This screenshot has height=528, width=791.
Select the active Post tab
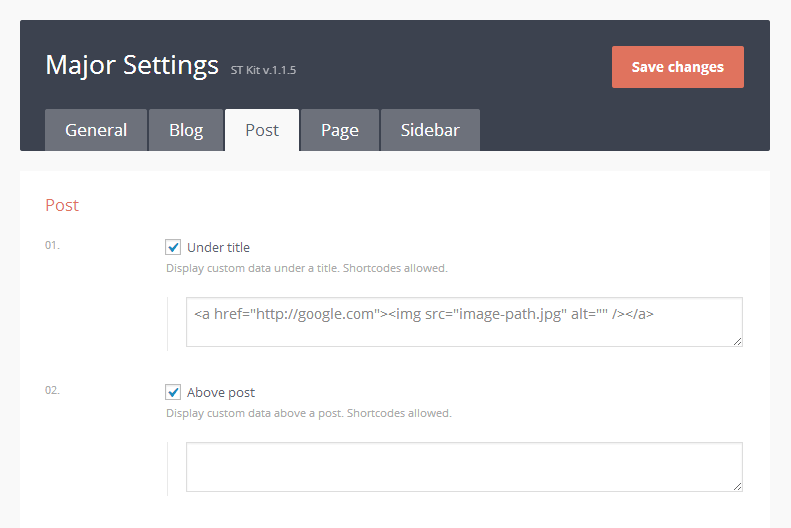click(262, 130)
